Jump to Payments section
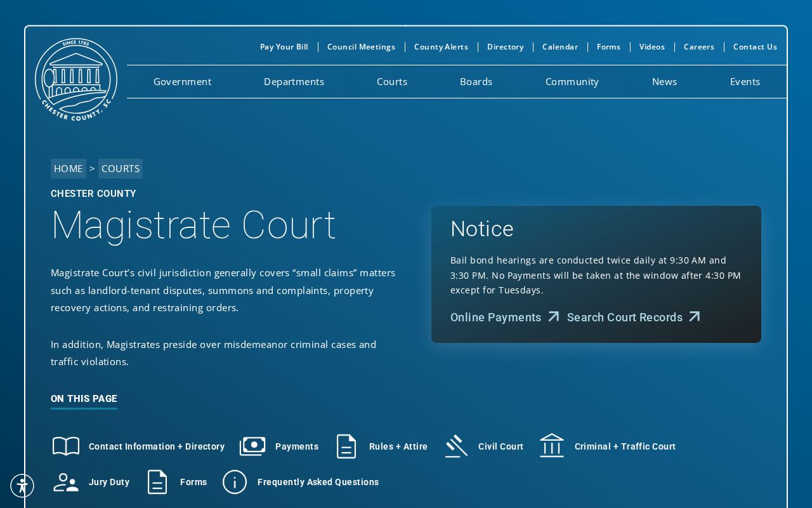 297,446
